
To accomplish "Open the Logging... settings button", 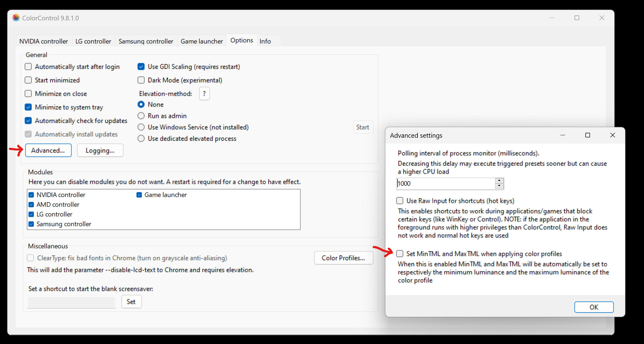I will point(100,150).
